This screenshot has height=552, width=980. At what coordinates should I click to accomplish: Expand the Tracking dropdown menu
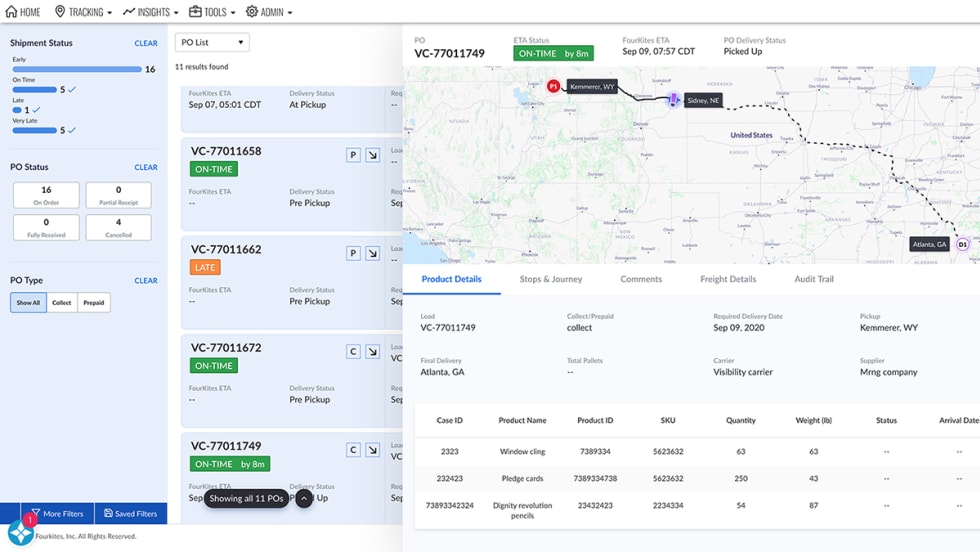point(84,12)
